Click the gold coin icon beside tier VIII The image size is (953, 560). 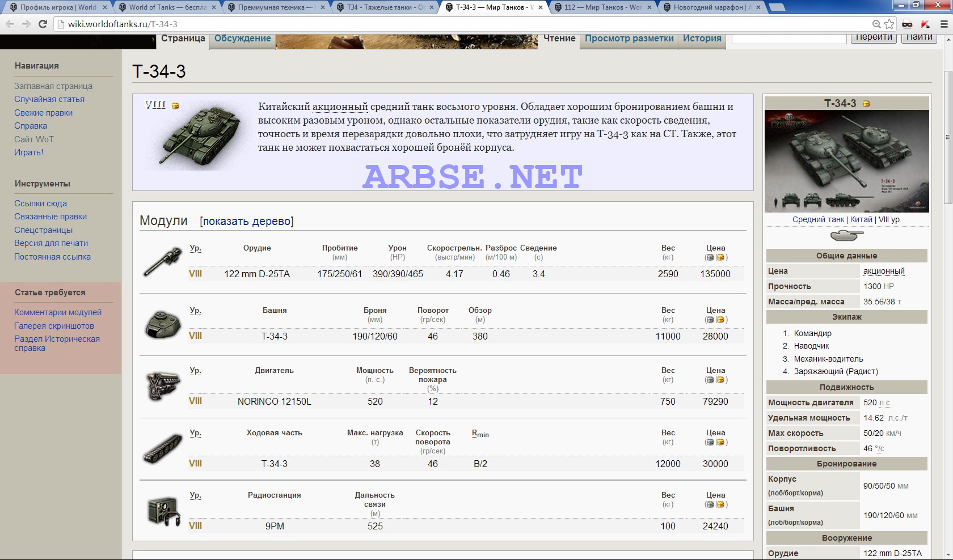click(x=175, y=106)
